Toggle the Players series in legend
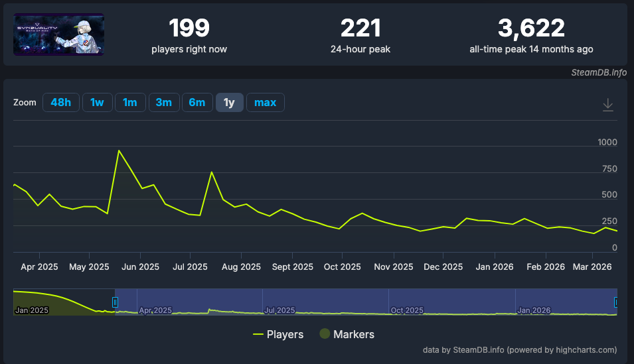The width and height of the screenshot is (634, 364). pyautogui.click(x=278, y=334)
